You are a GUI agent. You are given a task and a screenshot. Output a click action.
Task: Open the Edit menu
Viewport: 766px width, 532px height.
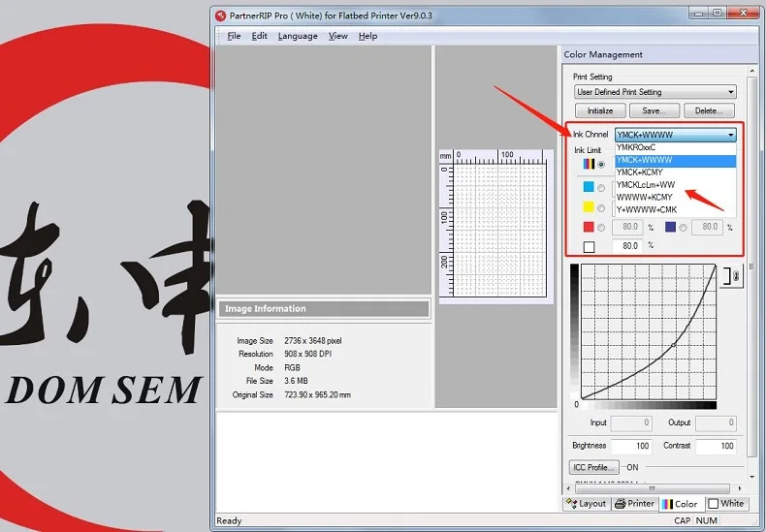pyautogui.click(x=260, y=36)
